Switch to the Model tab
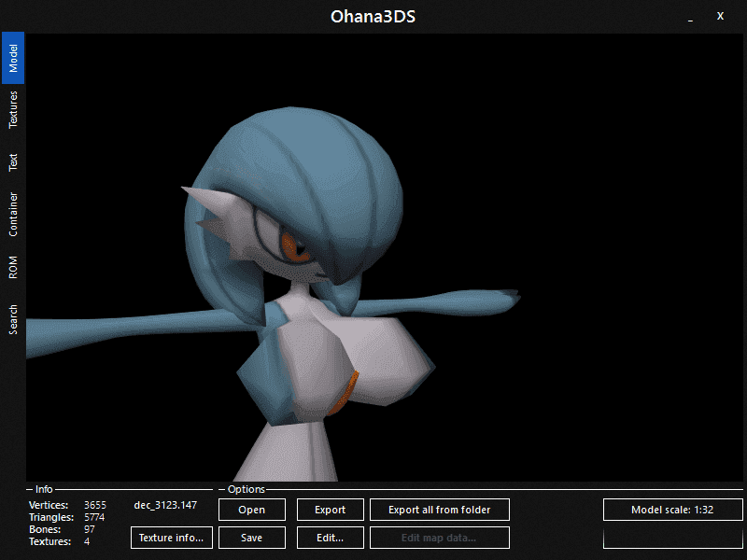 click(13, 58)
